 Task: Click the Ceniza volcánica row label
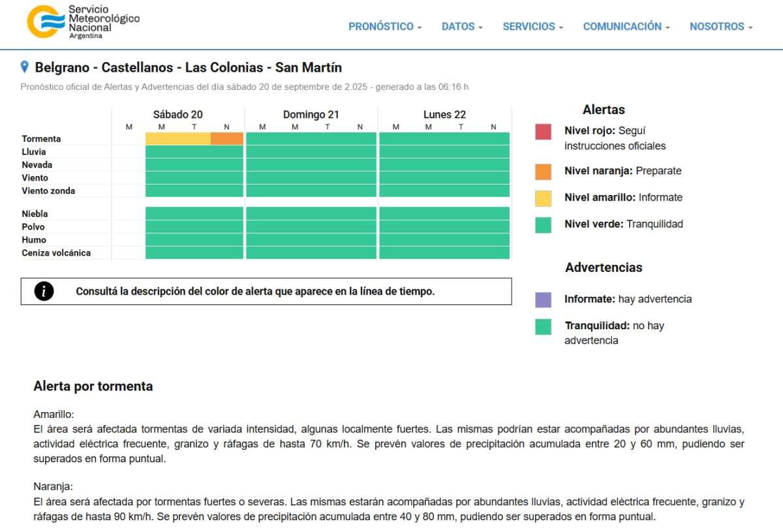(56, 253)
